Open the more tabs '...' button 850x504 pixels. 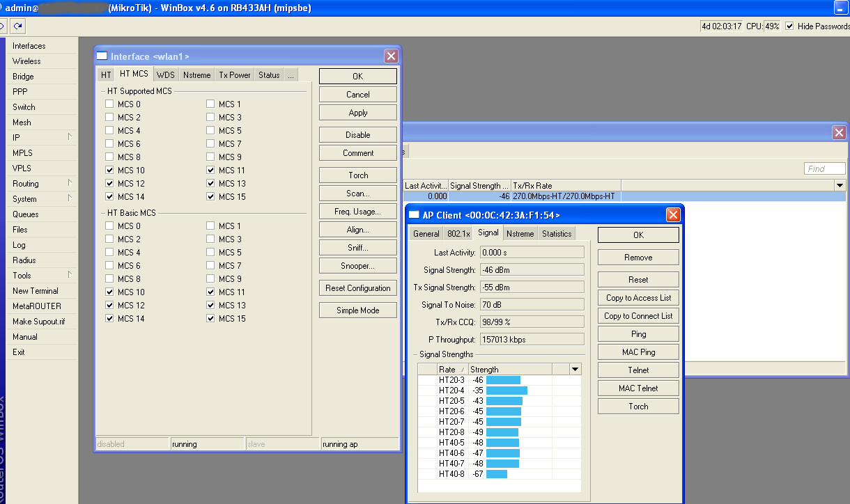pyautogui.click(x=291, y=75)
